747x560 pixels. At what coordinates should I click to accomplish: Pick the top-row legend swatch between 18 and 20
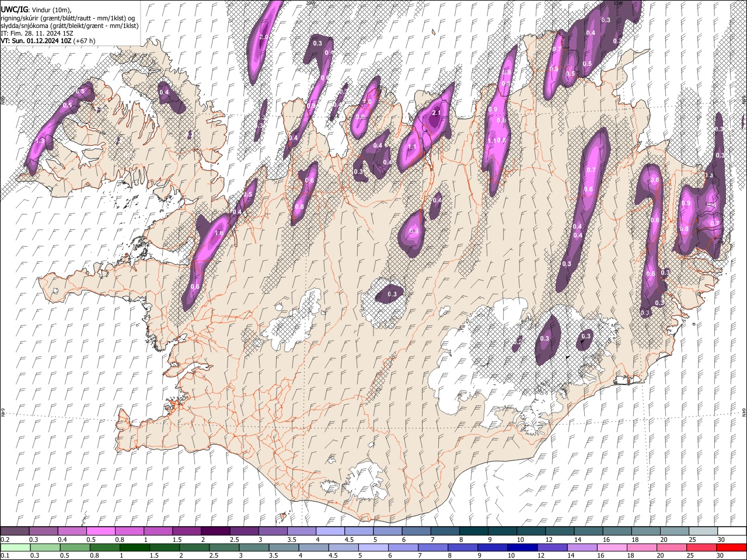[x=645, y=531]
